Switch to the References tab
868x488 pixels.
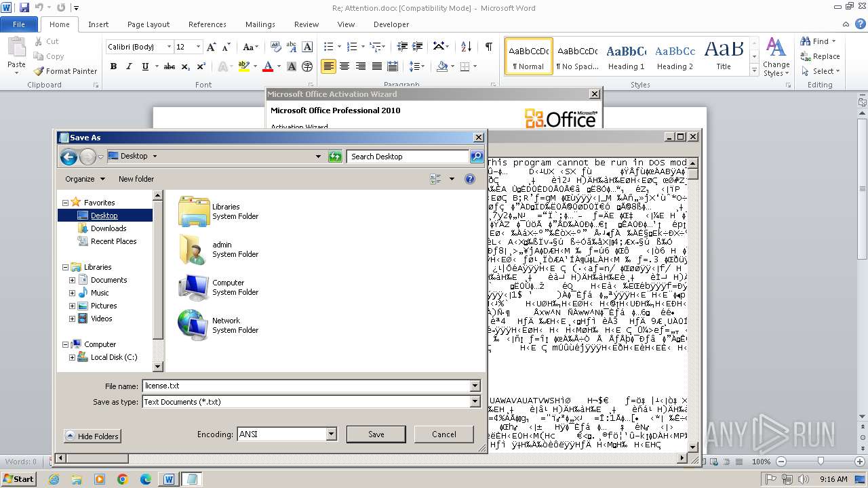coord(208,24)
